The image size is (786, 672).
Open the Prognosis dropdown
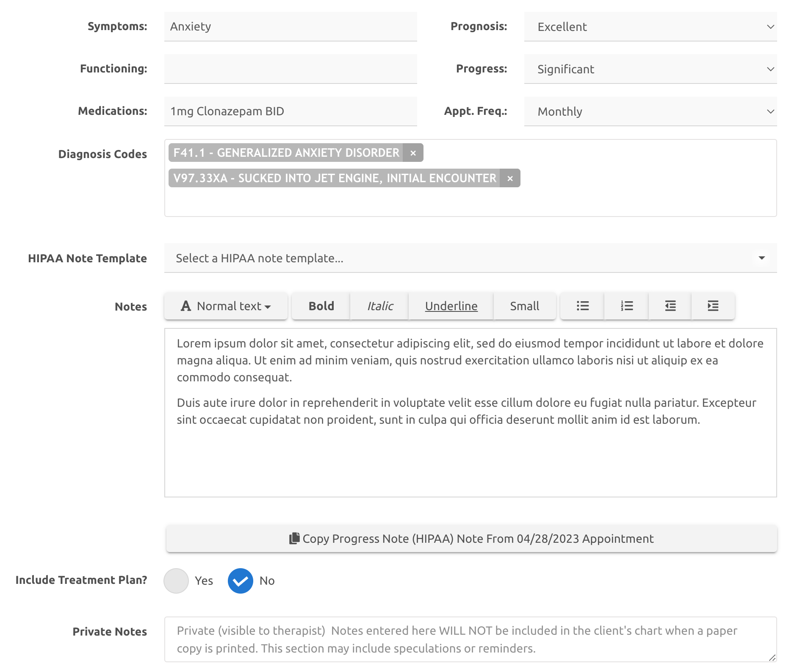(x=650, y=27)
